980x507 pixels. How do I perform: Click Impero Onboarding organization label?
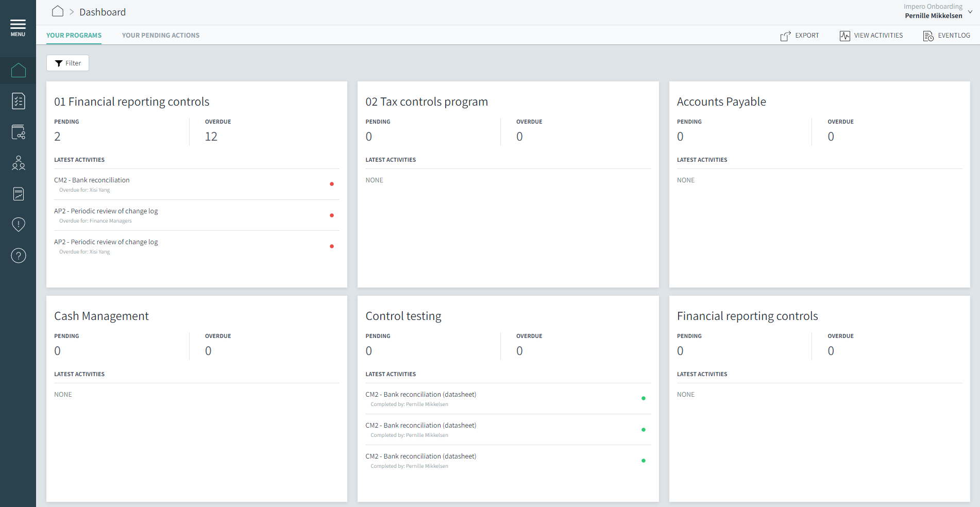pyautogui.click(x=933, y=7)
